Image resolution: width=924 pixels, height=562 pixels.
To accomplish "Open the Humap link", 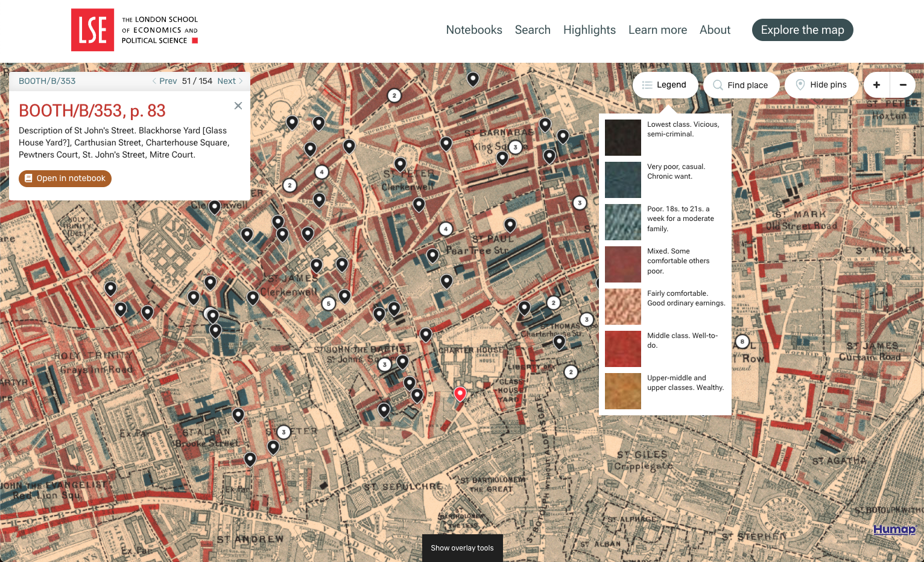I will pos(894,529).
